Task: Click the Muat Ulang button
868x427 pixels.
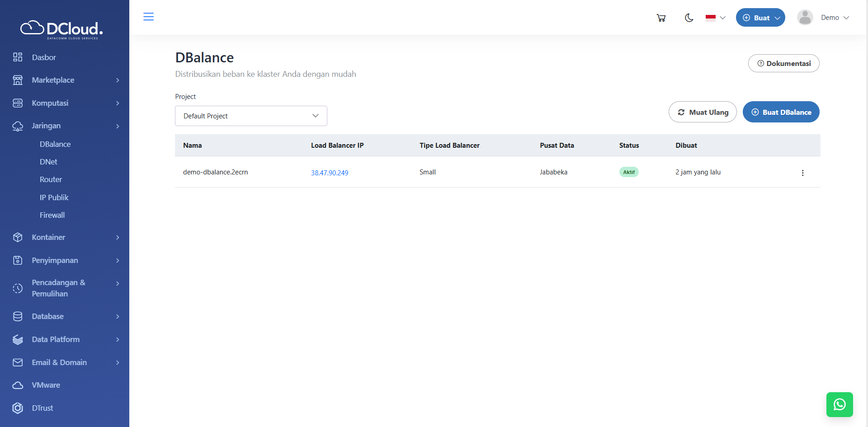Action: tap(703, 112)
